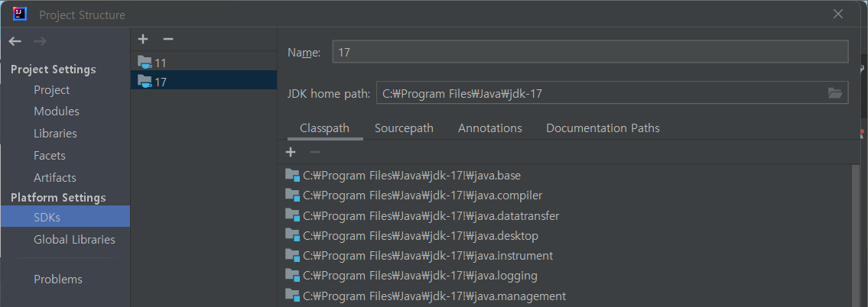
Task: Close the Project Structure dialog
Action: tap(838, 15)
